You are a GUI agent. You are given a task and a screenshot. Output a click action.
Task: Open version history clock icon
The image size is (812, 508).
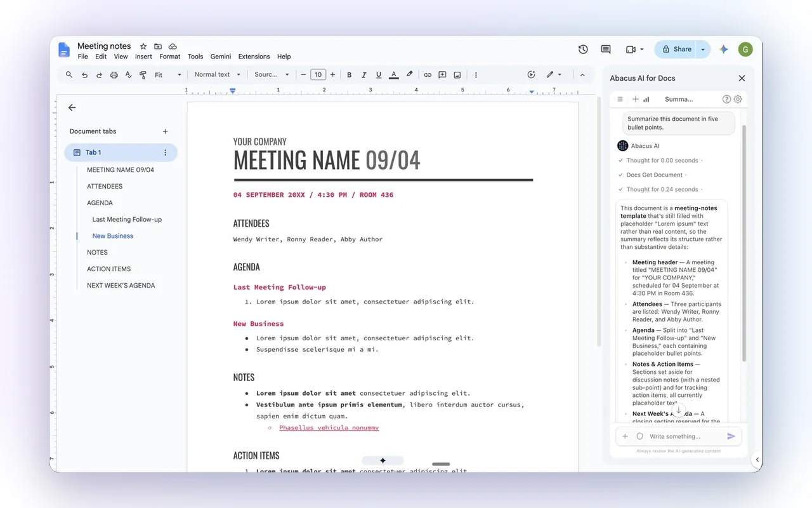[x=583, y=50]
